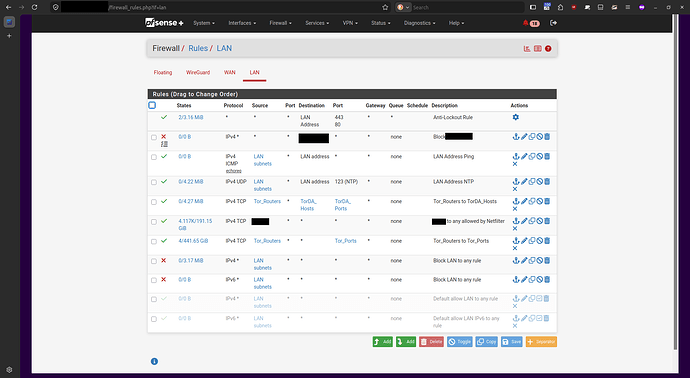The height and width of the screenshot is (378, 690).
Task: Open the VPN dropdown menu
Action: click(x=350, y=23)
